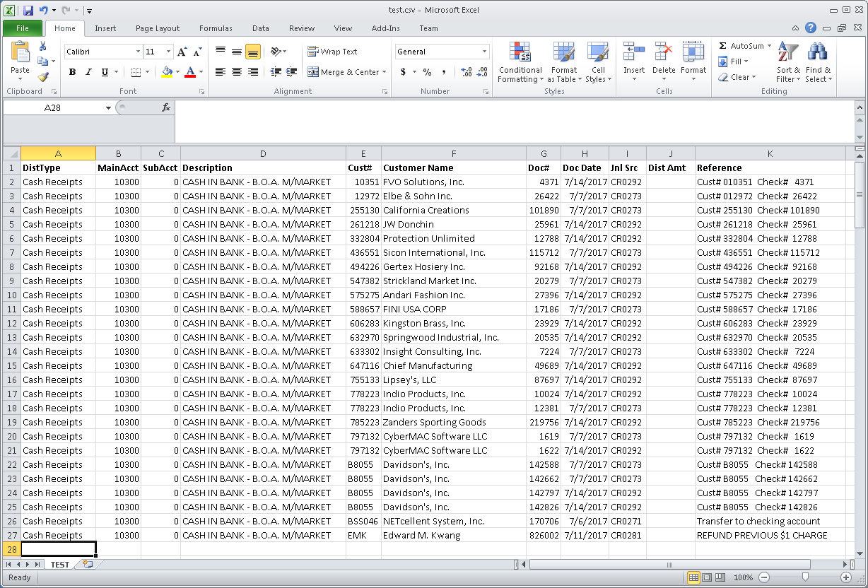Click Increase Decimal icon
The height and width of the screenshot is (588, 868).
point(467,72)
